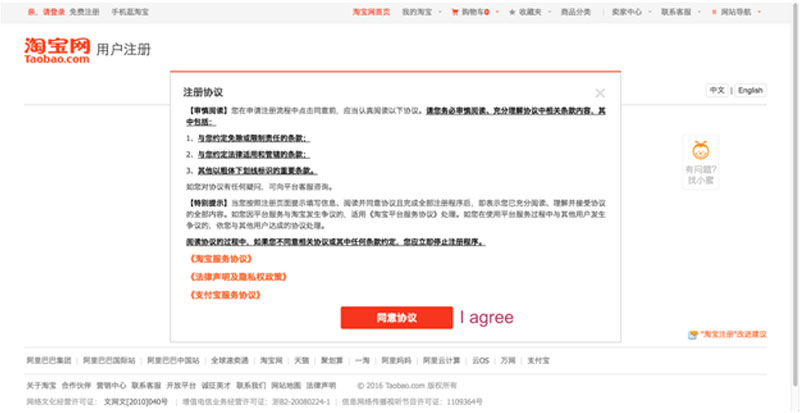Viewport: 800px width, 413px height.
Task: Open footer link 万网
Action: click(508, 360)
